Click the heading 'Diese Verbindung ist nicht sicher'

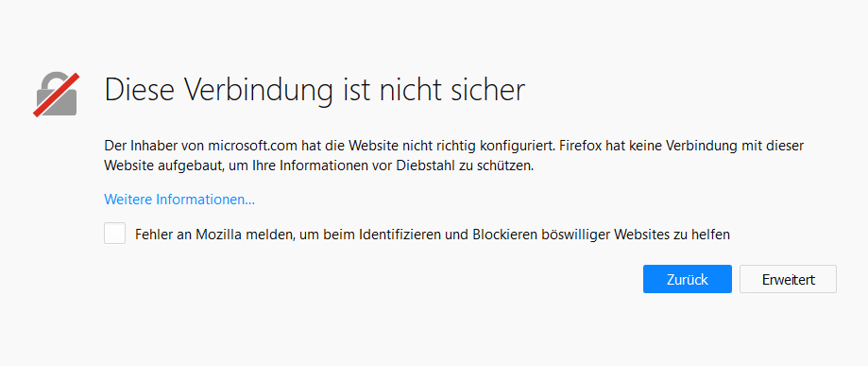click(315, 90)
